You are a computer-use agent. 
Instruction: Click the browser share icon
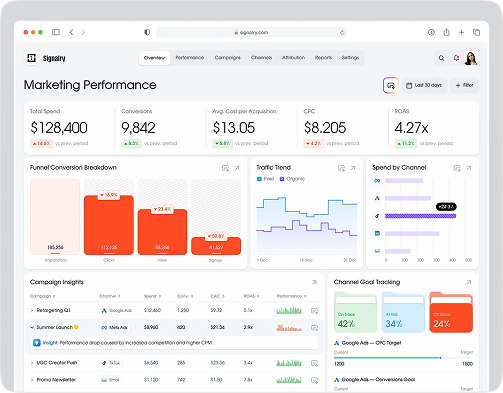[446, 32]
